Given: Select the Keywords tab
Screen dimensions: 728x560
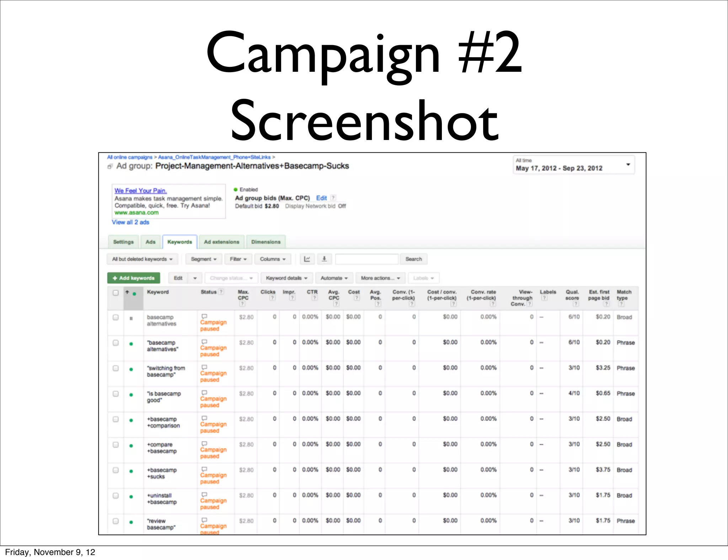Looking at the screenshot, I should click(x=180, y=242).
